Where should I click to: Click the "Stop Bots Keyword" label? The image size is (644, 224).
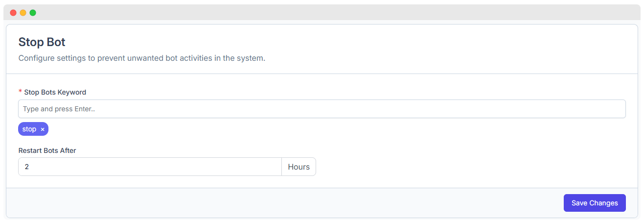(55, 92)
